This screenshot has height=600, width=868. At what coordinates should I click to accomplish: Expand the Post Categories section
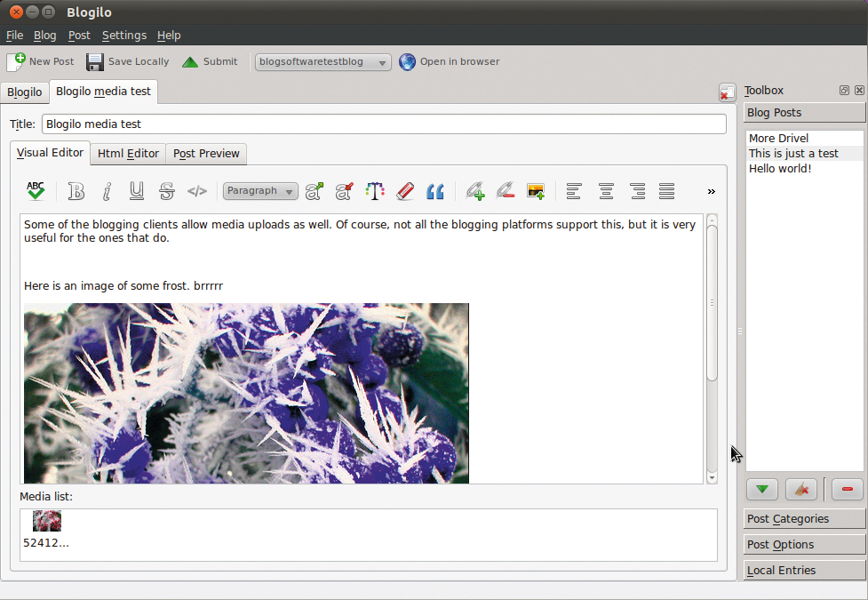coord(804,519)
